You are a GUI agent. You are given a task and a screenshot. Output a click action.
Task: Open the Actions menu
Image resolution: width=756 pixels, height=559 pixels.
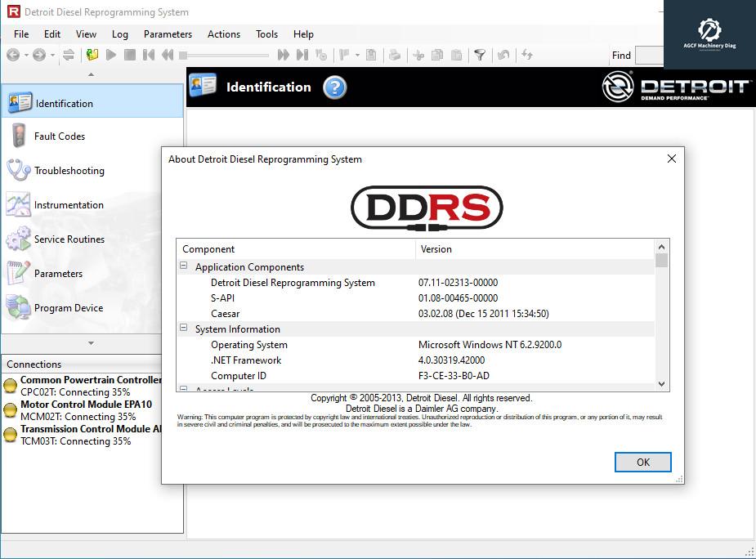[x=223, y=34]
